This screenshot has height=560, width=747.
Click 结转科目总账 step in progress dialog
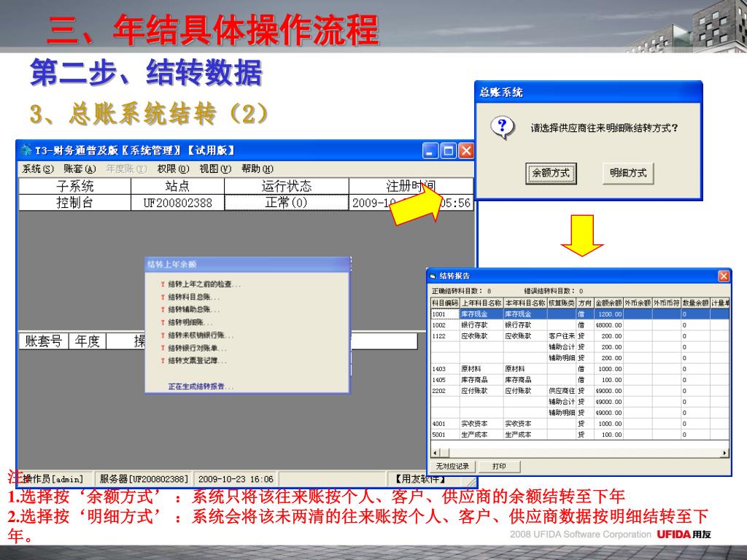(193, 297)
